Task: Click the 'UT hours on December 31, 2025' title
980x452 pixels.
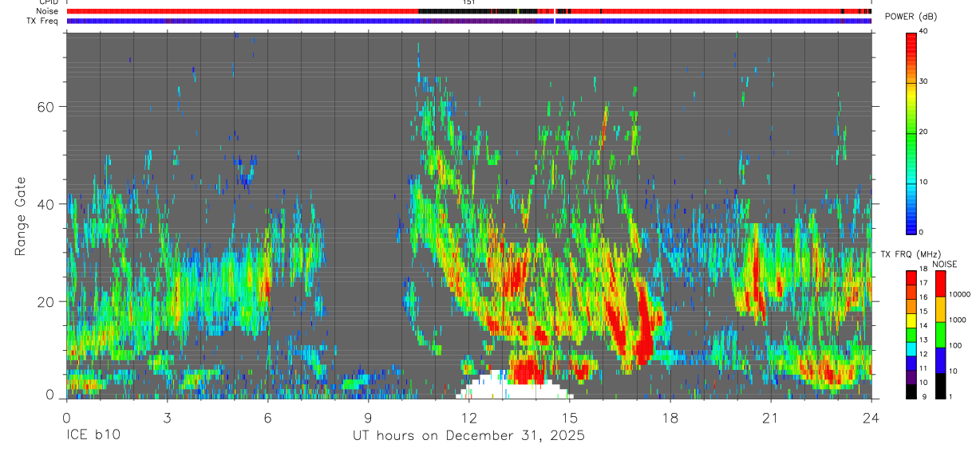Action: (x=468, y=436)
